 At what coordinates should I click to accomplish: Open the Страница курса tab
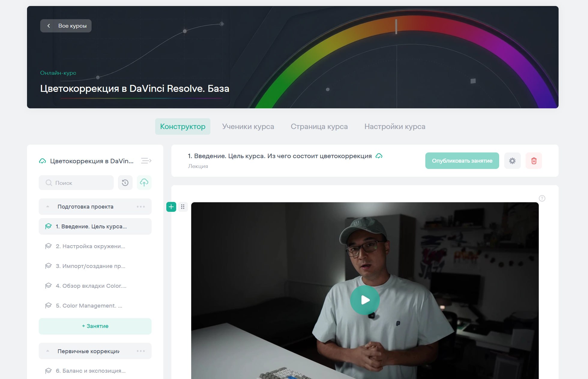point(319,126)
